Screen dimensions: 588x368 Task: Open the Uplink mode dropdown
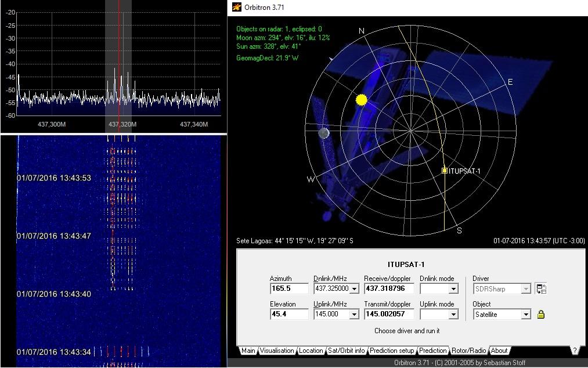[454, 315]
